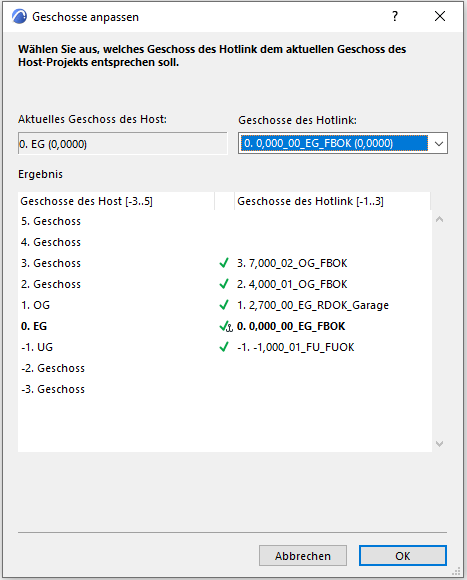Click the 2. 4,000_01_OG_FBOK hotlink entry
Image resolution: width=467 pixels, height=580 pixels.
point(292,284)
